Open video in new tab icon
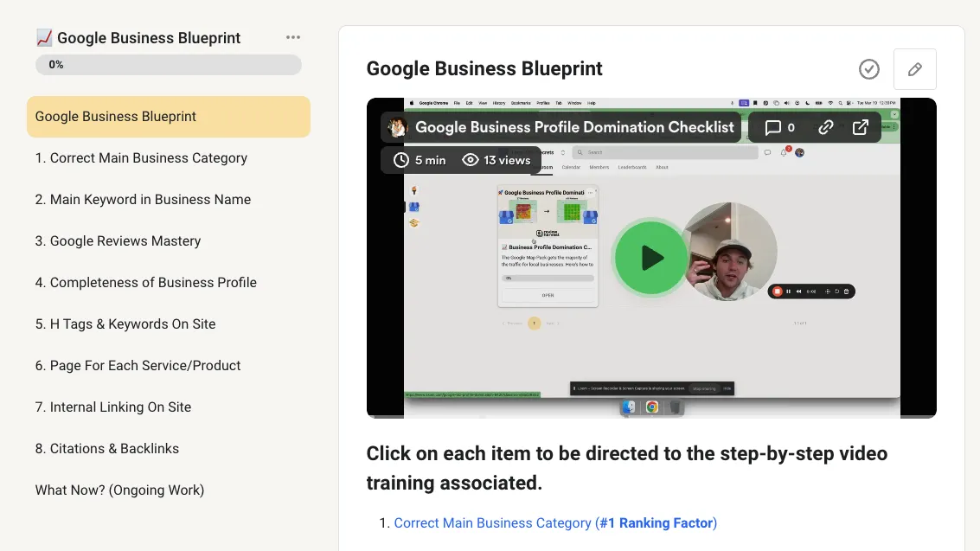This screenshot has width=980, height=551. click(861, 127)
